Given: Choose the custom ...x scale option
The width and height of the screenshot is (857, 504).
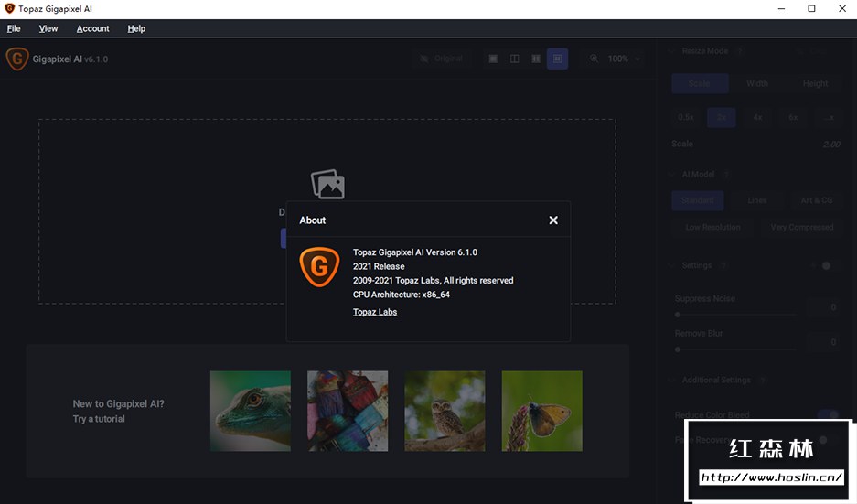Looking at the screenshot, I should coord(829,117).
